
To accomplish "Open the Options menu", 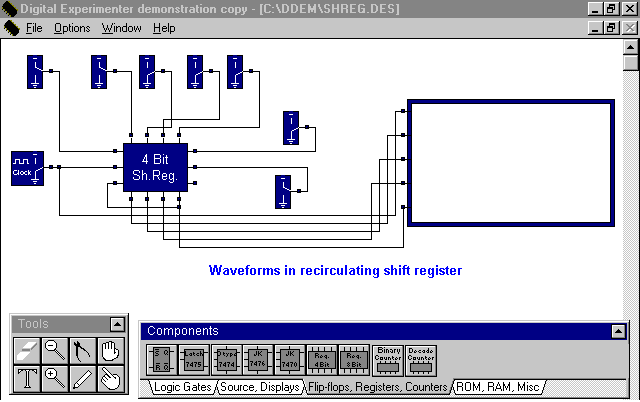I will [x=72, y=28].
